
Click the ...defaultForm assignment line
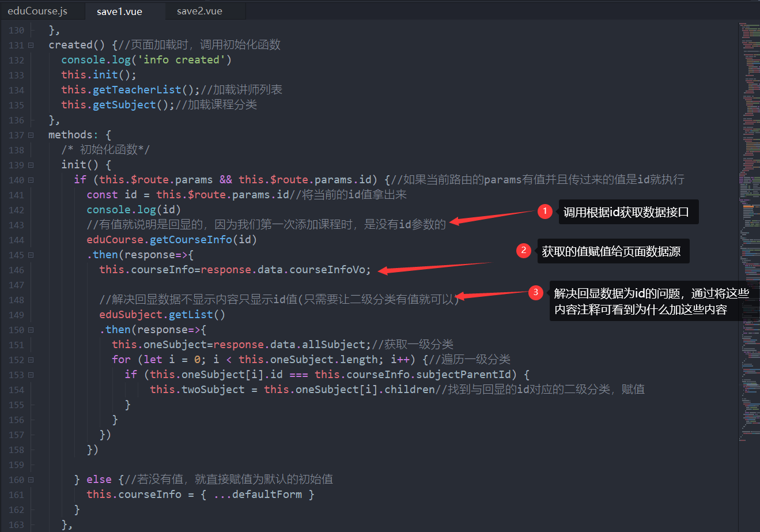pyautogui.click(x=201, y=495)
